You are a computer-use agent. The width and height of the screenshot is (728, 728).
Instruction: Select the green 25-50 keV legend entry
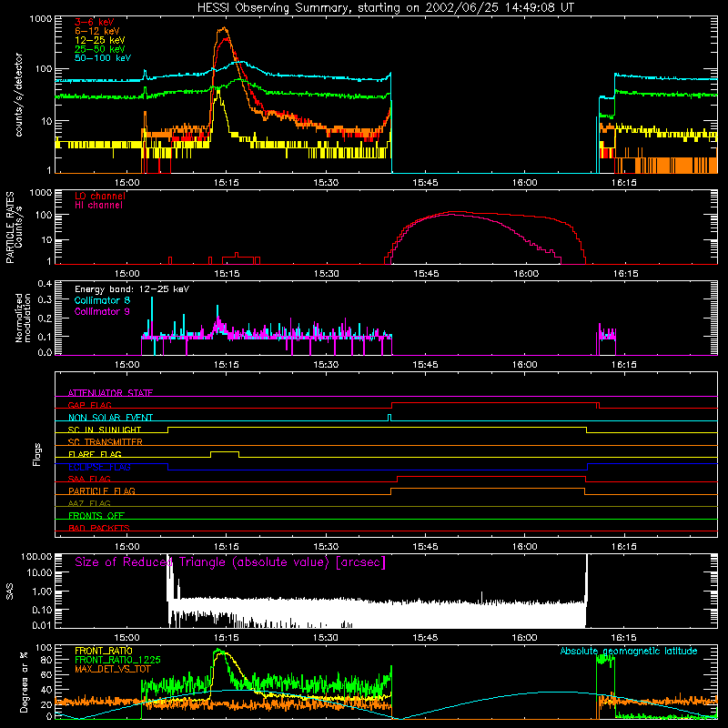point(100,49)
